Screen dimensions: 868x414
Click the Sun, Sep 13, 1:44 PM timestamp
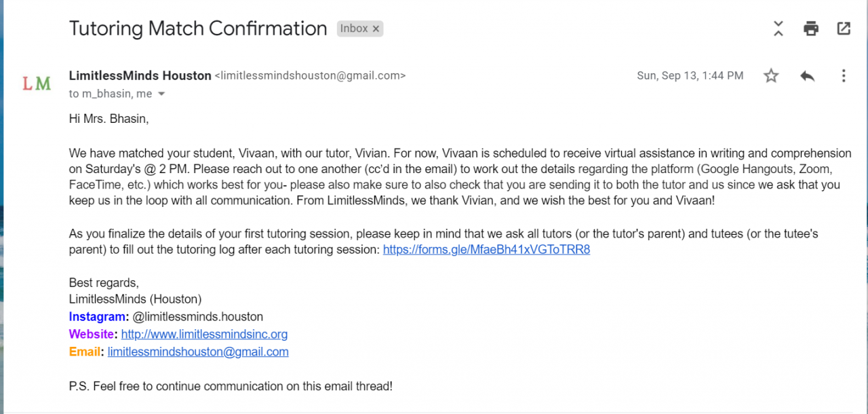point(690,76)
